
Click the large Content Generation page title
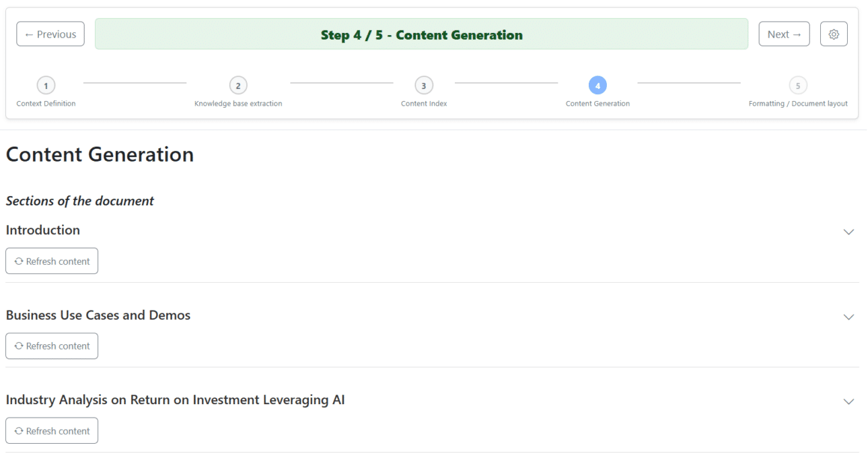point(100,154)
